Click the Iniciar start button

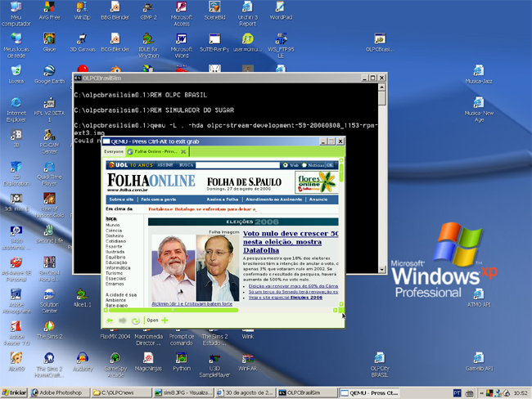[14, 392]
